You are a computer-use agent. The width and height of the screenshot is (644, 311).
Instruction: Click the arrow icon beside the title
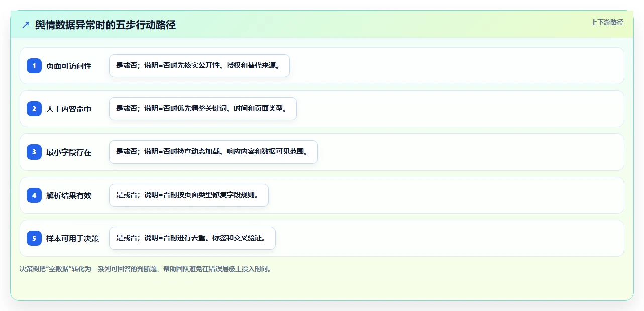click(26, 25)
